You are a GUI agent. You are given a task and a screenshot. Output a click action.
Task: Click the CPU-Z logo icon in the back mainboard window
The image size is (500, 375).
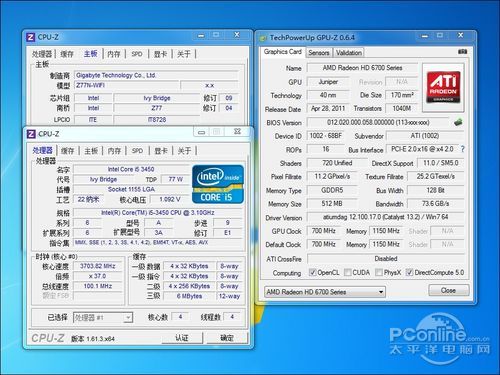tap(30, 37)
